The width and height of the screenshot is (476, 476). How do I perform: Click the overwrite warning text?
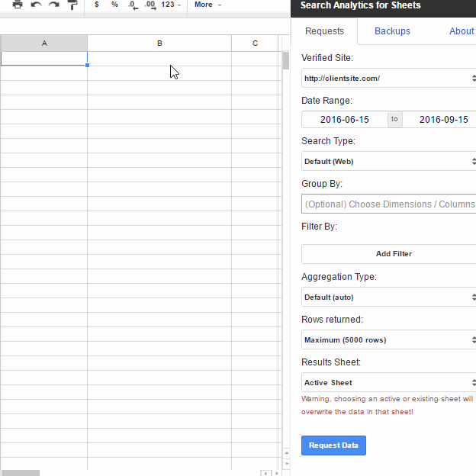[x=387, y=405]
